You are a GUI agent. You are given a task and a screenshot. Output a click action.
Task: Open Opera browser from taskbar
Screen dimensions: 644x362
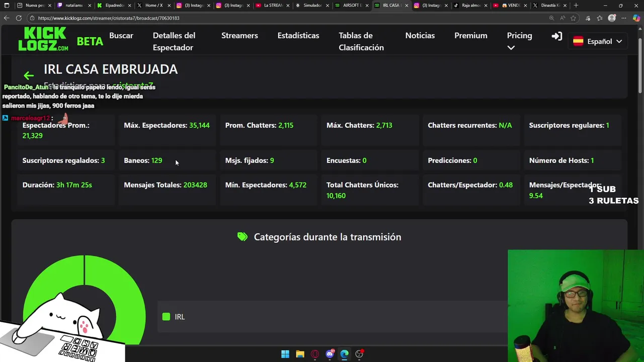315,354
